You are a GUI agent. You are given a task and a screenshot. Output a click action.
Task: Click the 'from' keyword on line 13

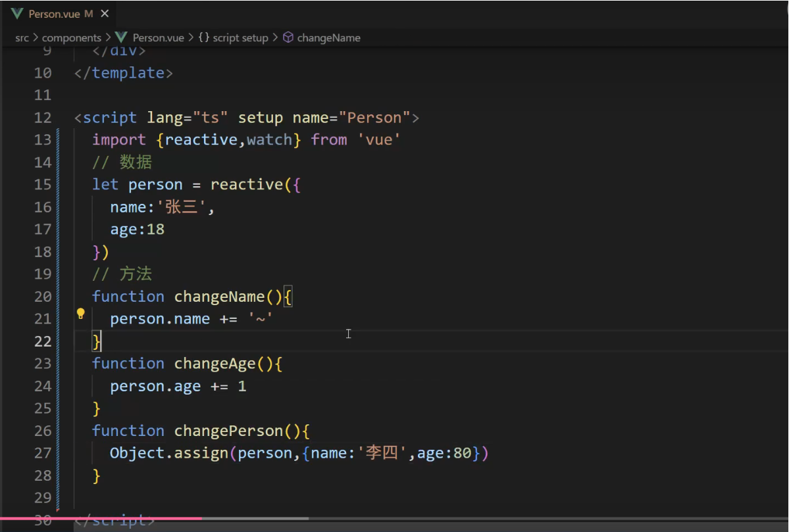click(x=328, y=140)
